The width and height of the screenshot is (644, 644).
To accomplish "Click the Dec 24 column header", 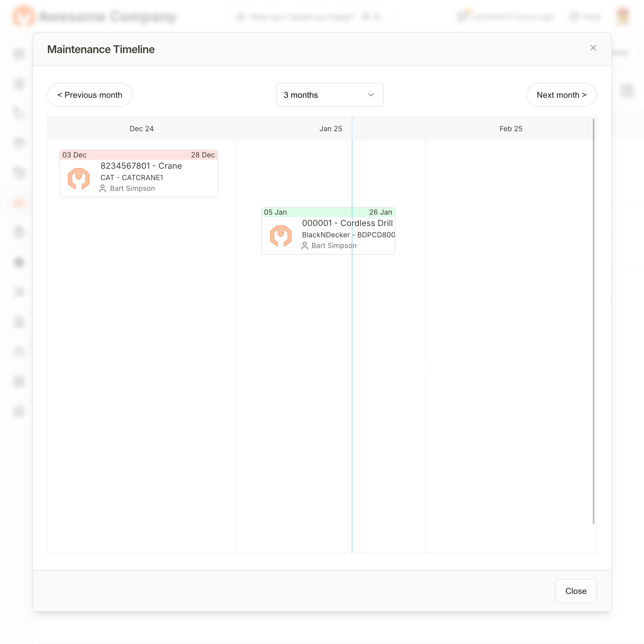I will tap(141, 129).
